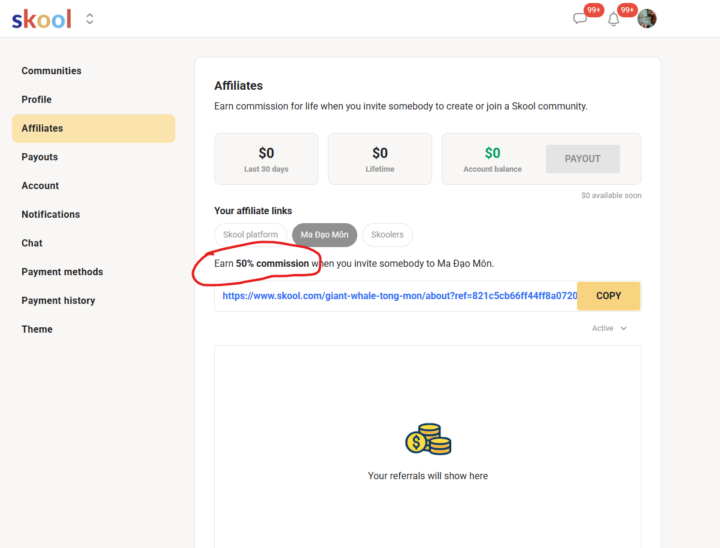Open the notifications bell icon
This screenshot has height=548, width=720.
click(613, 19)
